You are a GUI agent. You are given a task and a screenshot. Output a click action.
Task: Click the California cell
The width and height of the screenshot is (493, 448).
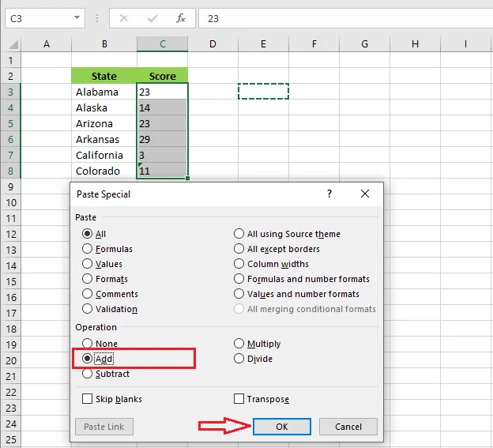[104, 155]
